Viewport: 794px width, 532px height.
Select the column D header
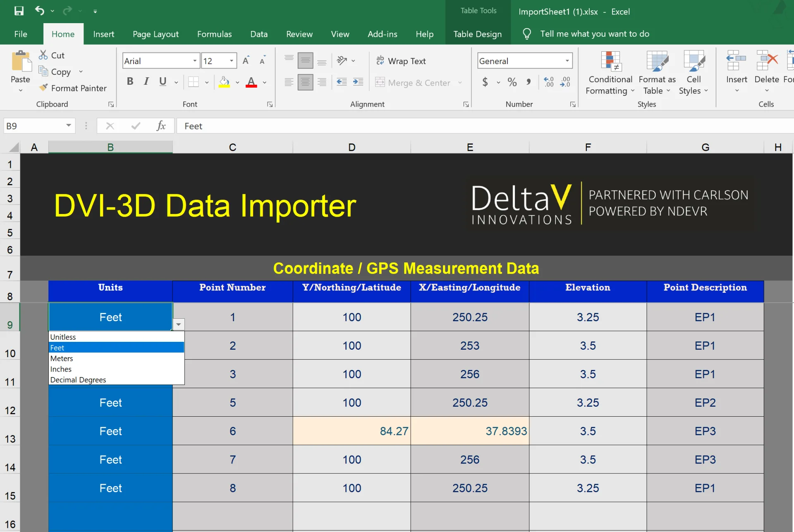[x=352, y=147]
